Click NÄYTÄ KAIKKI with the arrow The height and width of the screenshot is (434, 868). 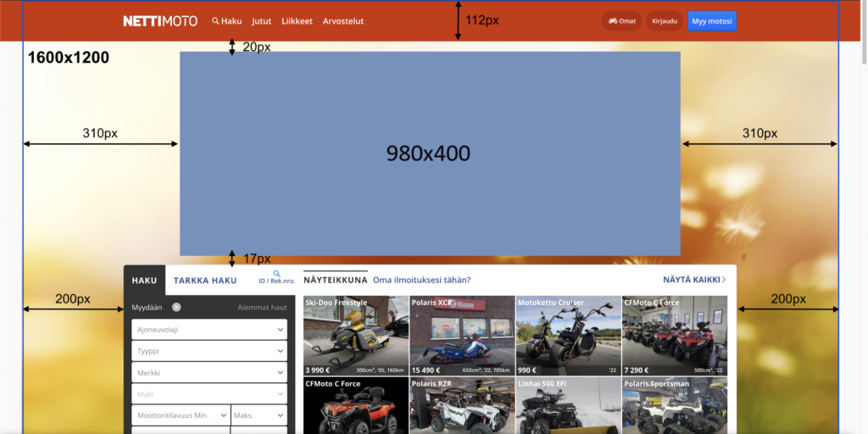(694, 280)
